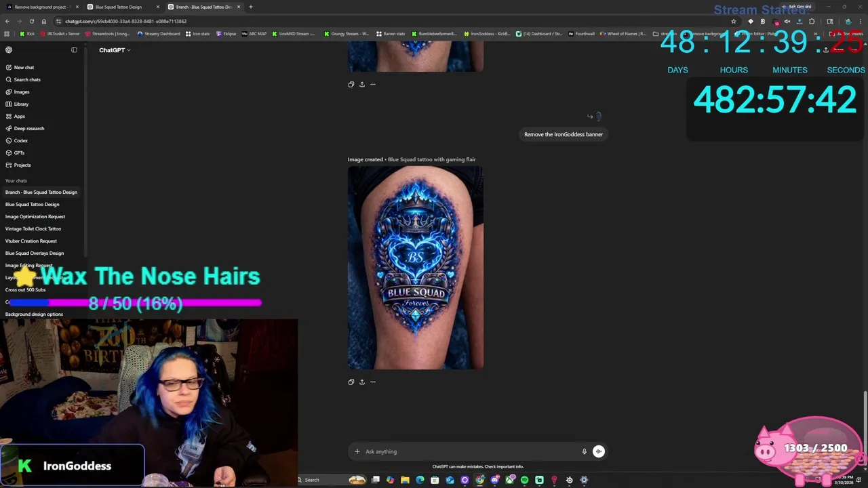Open the Blue Squad tattoo image thumbnail
This screenshot has width=868, height=488.
(x=416, y=268)
